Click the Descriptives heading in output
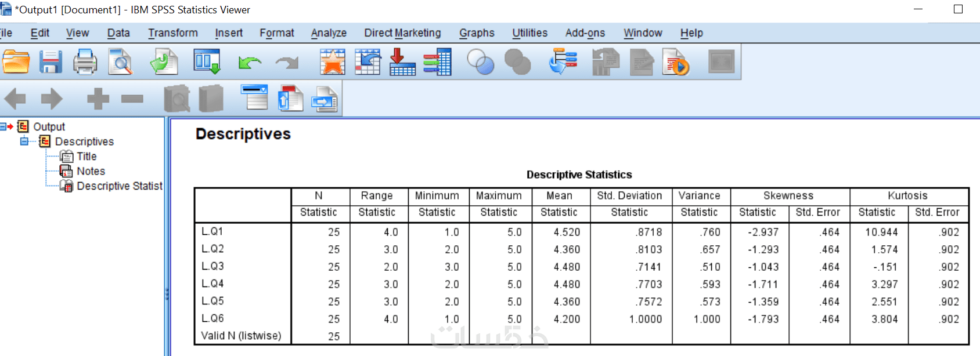 coord(243,134)
